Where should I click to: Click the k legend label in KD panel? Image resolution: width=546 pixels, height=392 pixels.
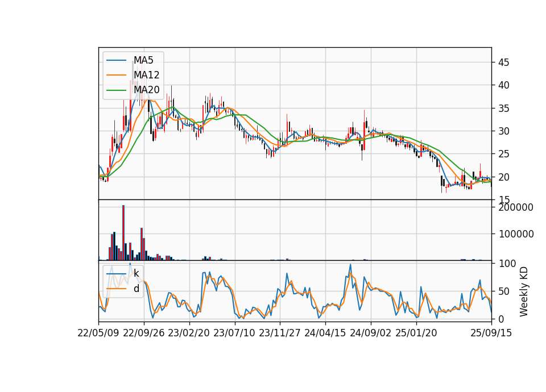pos(136,274)
